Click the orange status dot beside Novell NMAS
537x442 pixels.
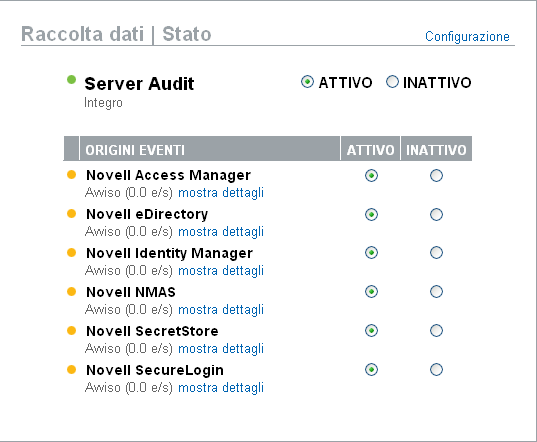71,292
